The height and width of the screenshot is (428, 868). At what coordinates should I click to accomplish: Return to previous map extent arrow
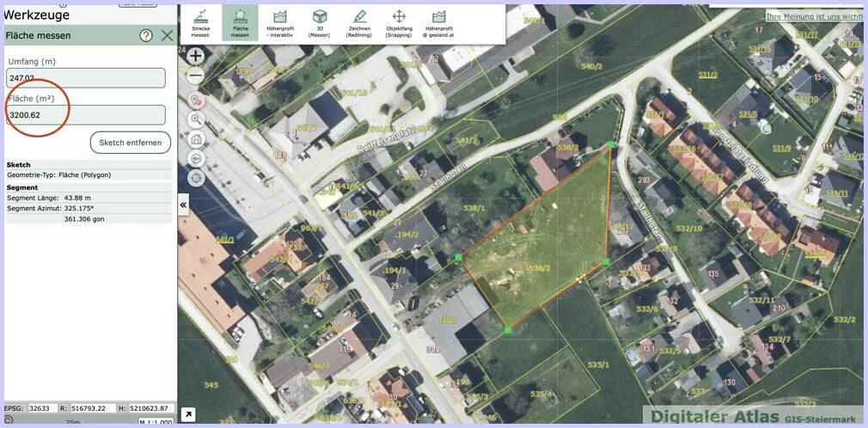click(x=196, y=159)
